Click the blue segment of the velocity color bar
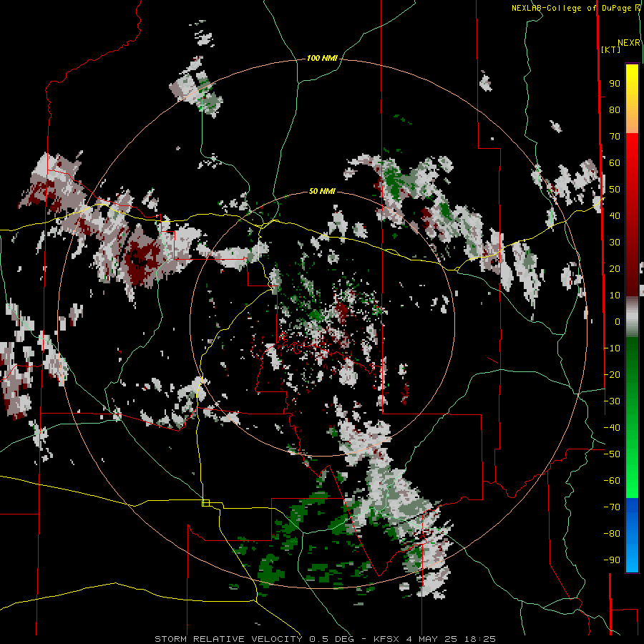Image resolution: width=644 pixels, height=644 pixels. point(632,535)
